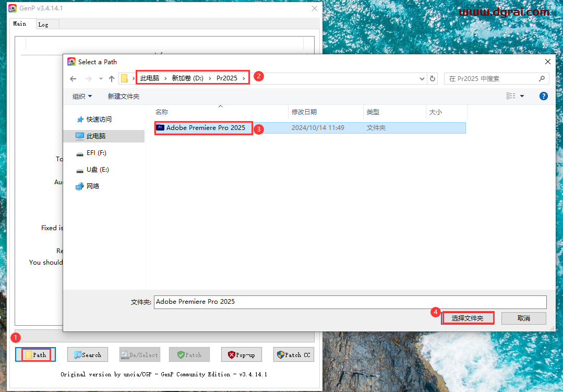
Task: Open the address bar history dropdown
Action: click(x=422, y=78)
